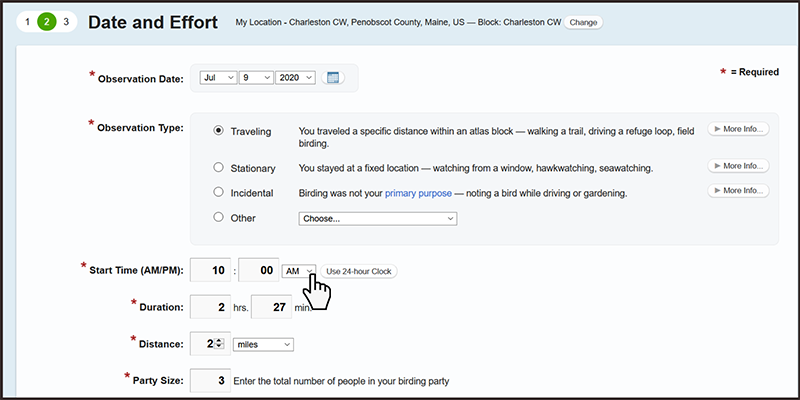
Task: Select the Other observation type
Action: 219,217
